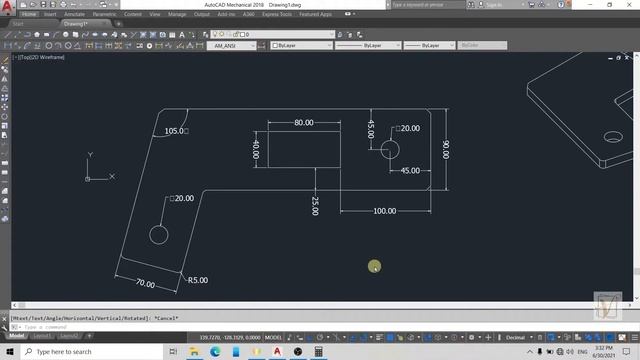Switch to the Layout1 tab

coord(42,336)
